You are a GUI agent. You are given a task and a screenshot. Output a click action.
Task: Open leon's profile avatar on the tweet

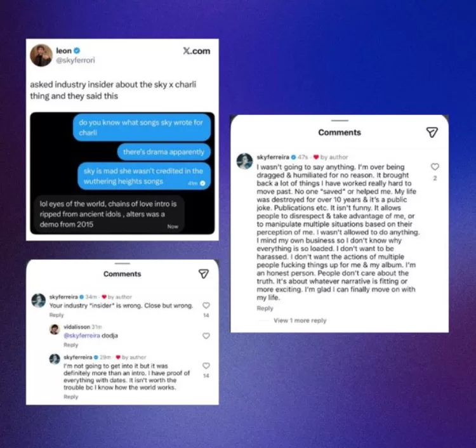[x=41, y=55]
